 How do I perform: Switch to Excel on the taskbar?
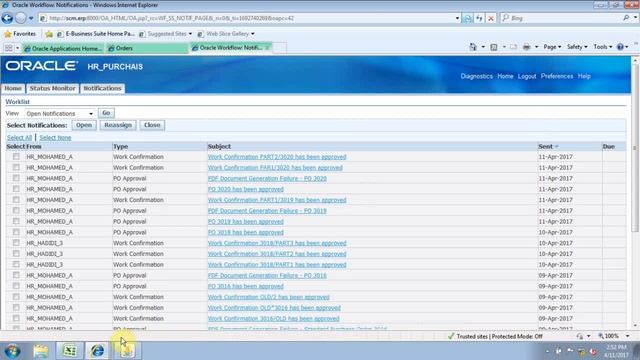click(x=69, y=351)
